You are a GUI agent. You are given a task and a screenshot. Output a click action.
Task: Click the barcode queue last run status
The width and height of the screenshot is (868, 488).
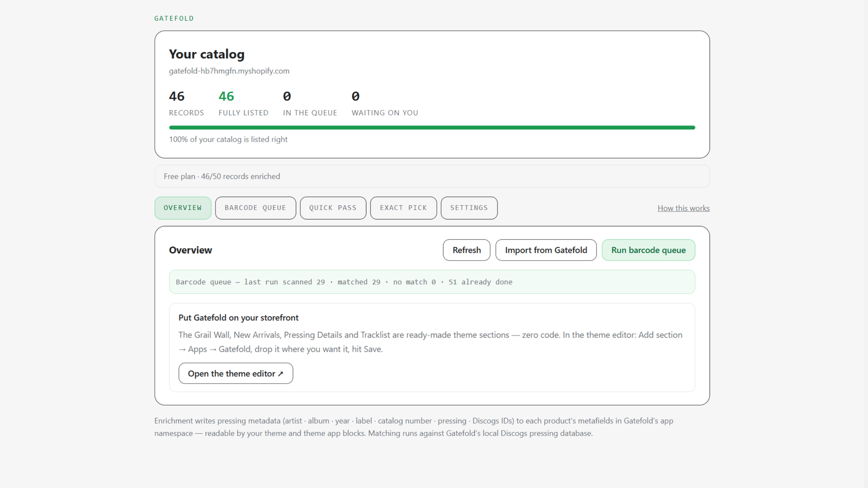432,282
